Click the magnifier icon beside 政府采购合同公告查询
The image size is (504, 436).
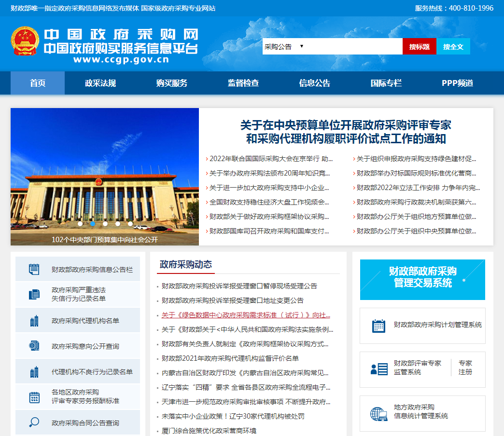[34, 422]
